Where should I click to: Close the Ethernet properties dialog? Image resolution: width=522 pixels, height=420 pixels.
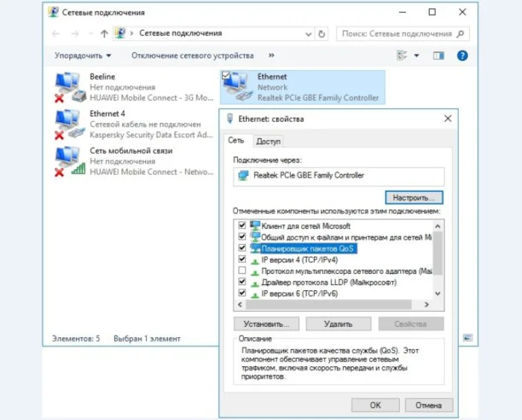(448, 118)
